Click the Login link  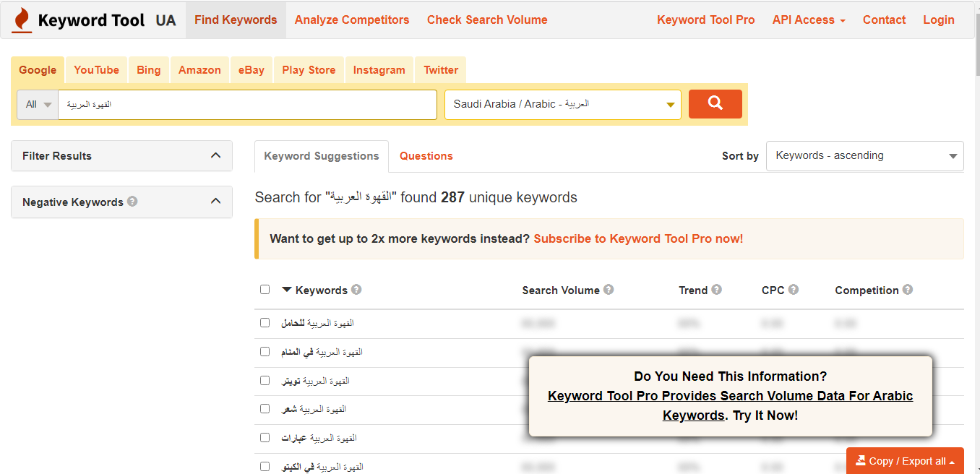939,20
